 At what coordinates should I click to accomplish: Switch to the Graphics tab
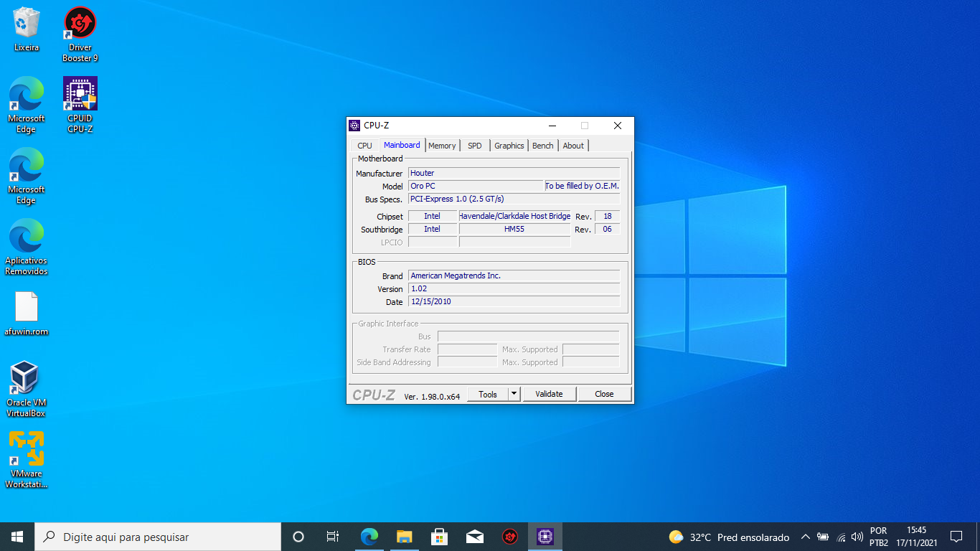tap(509, 146)
